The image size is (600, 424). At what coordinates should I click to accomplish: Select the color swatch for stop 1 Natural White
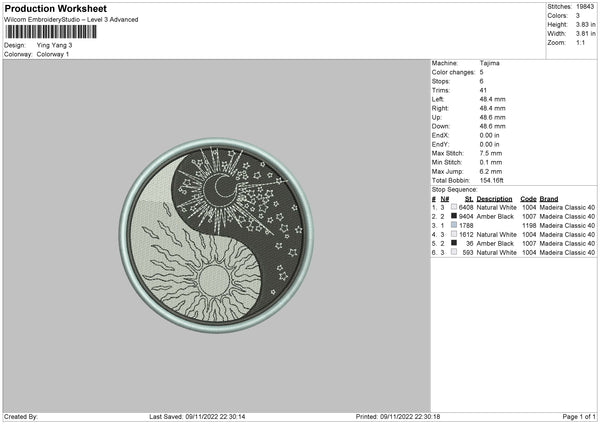(453, 207)
